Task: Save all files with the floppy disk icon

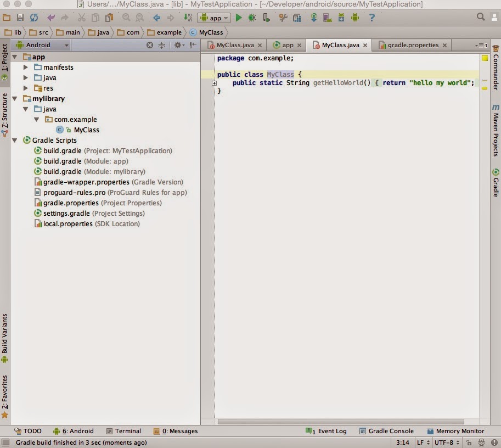Action: [x=20, y=18]
